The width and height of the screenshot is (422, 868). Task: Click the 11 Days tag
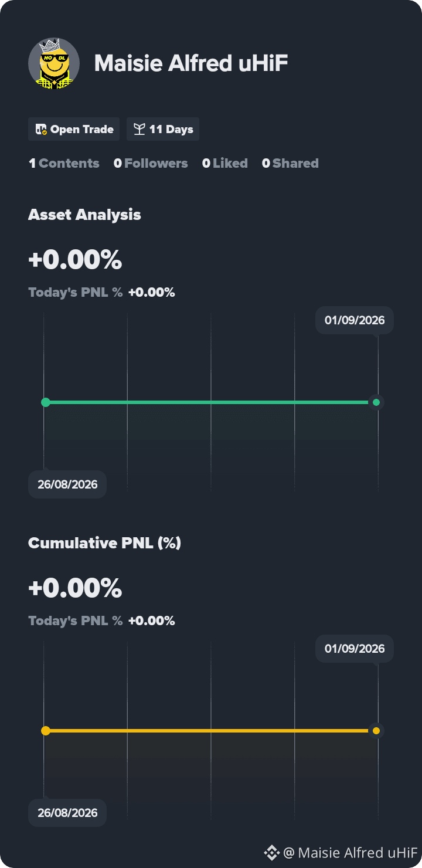[163, 129]
